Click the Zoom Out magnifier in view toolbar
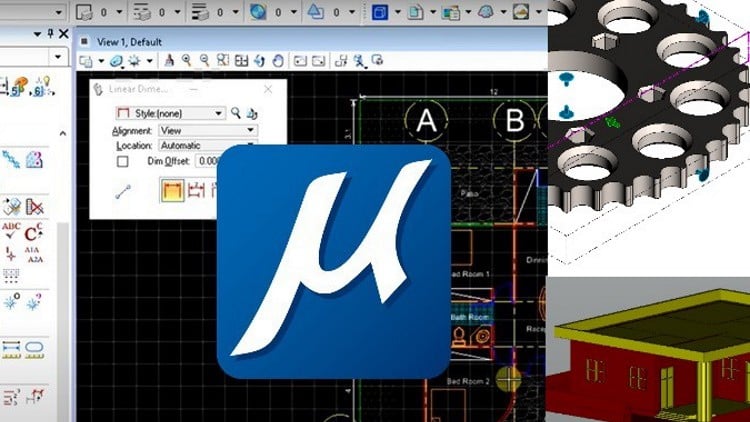This screenshot has height=422, width=750. pyautogui.click(x=205, y=62)
